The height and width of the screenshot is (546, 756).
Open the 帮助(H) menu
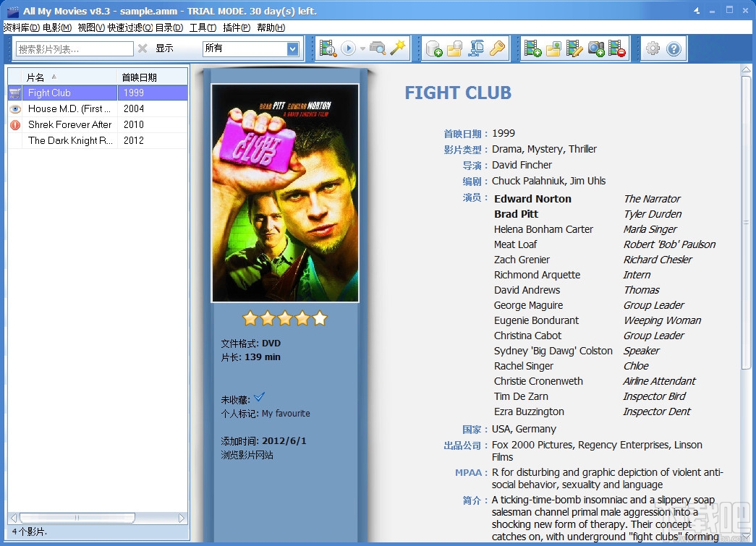(271, 27)
